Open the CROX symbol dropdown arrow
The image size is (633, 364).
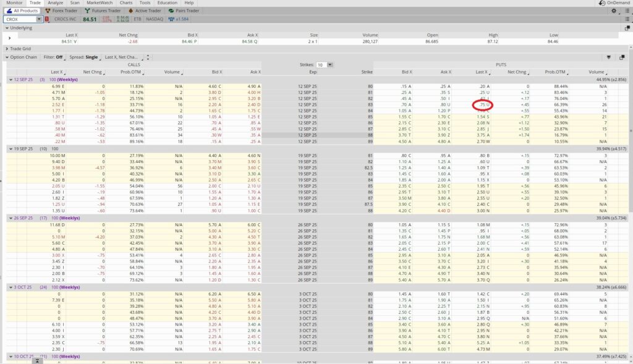click(x=40, y=19)
